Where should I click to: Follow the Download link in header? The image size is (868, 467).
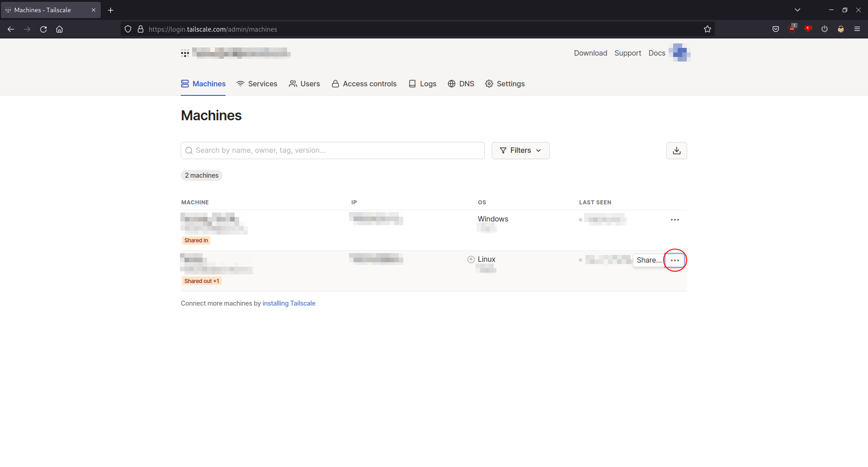point(590,53)
